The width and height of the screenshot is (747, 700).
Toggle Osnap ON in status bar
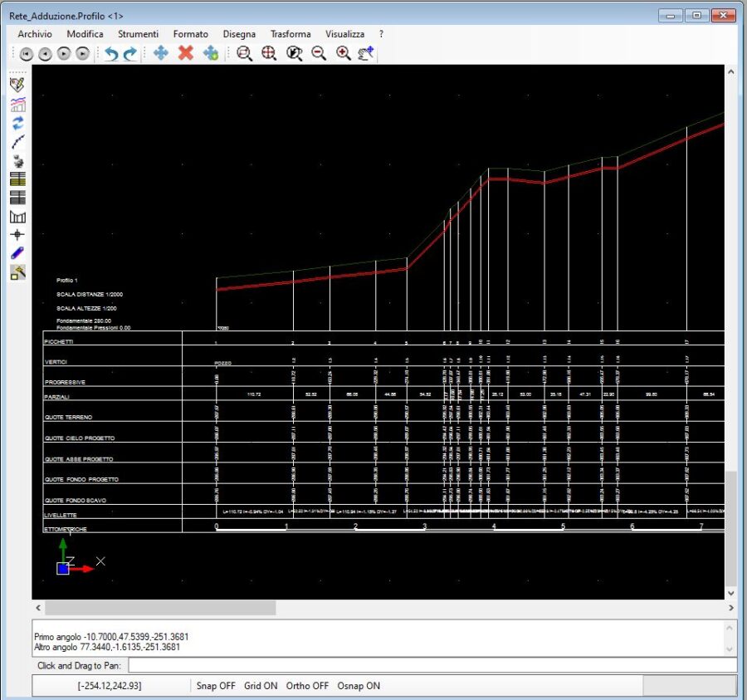tap(359, 686)
